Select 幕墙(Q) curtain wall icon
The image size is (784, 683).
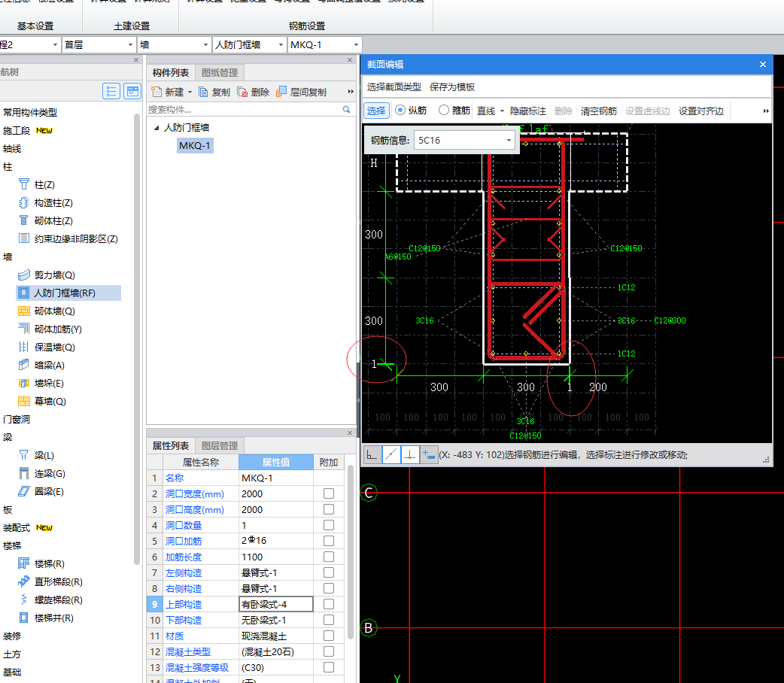(23, 401)
